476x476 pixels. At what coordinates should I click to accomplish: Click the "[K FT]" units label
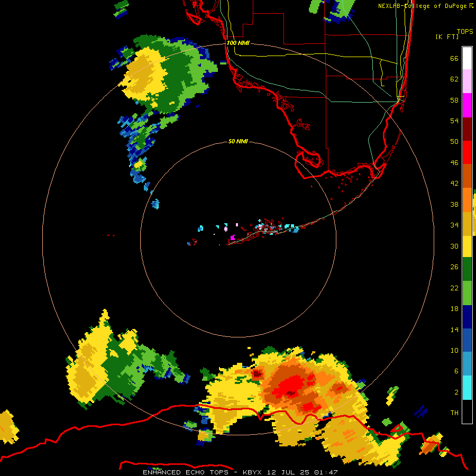pyautogui.click(x=447, y=36)
